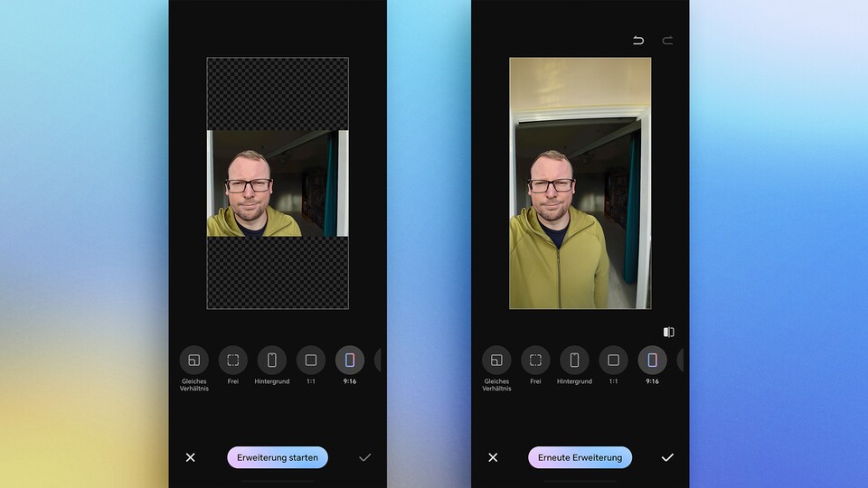Select Hintergrund format on the left screen
The width and height of the screenshot is (868, 488).
pos(271,361)
